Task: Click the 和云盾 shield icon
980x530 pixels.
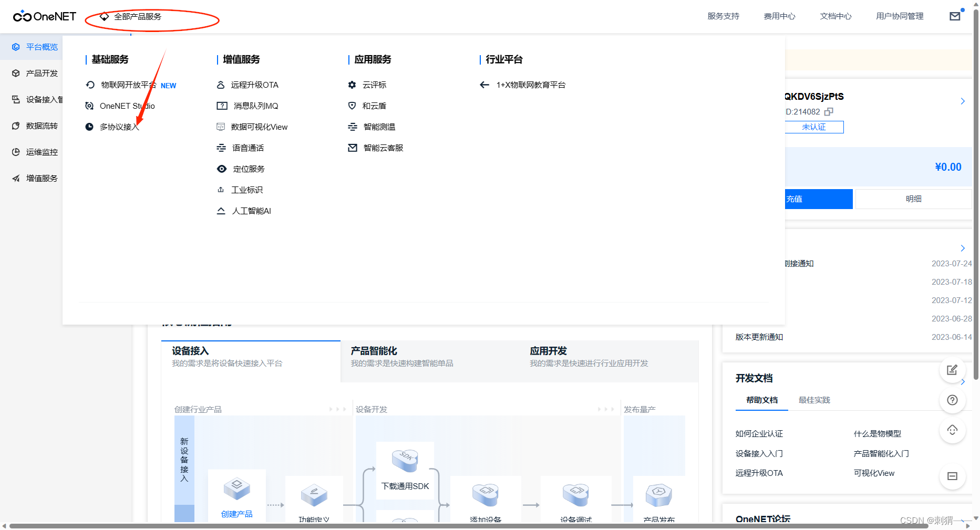Action: tap(352, 106)
